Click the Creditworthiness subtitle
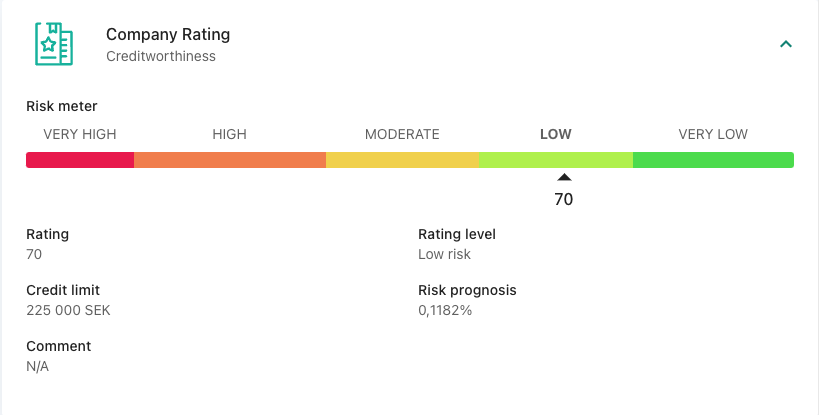Viewport: 819px width, 415px height. 161,56
